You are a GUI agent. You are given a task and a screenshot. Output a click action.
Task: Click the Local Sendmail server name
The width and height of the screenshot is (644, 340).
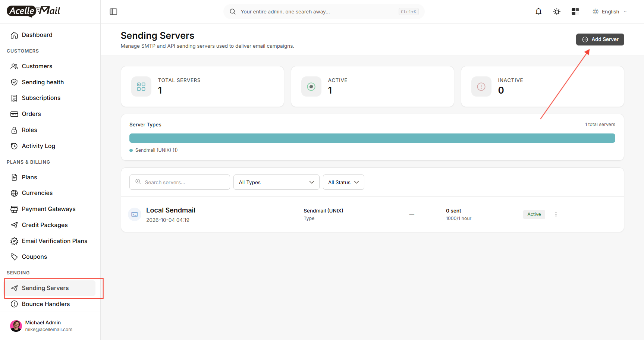click(x=171, y=210)
